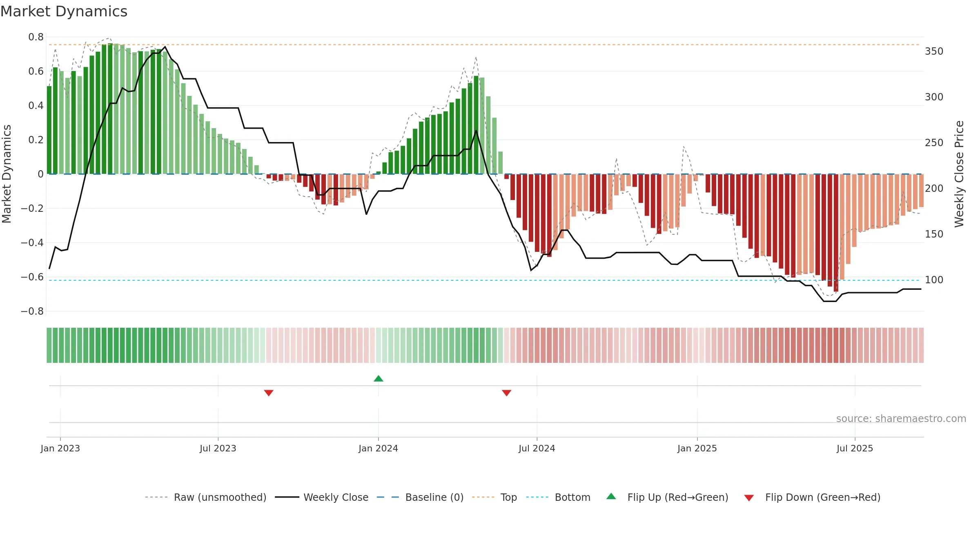Click the 350 price axis label
The height and width of the screenshot is (551, 980).
(x=934, y=51)
